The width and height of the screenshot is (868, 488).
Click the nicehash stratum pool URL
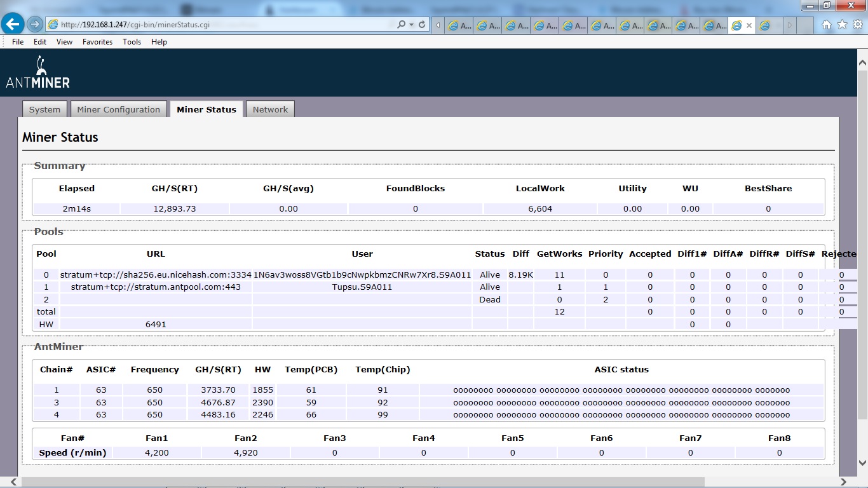(x=156, y=275)
